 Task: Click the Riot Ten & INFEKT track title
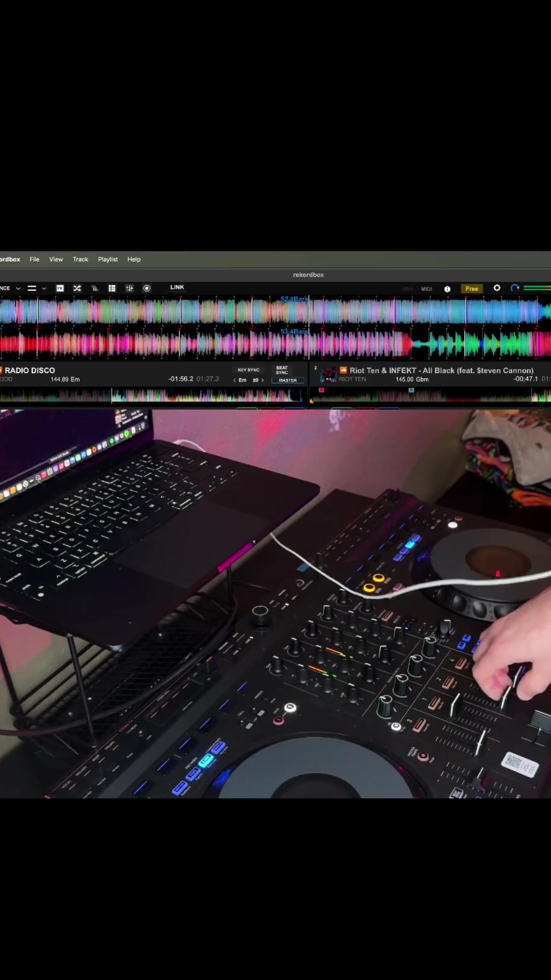441,371
